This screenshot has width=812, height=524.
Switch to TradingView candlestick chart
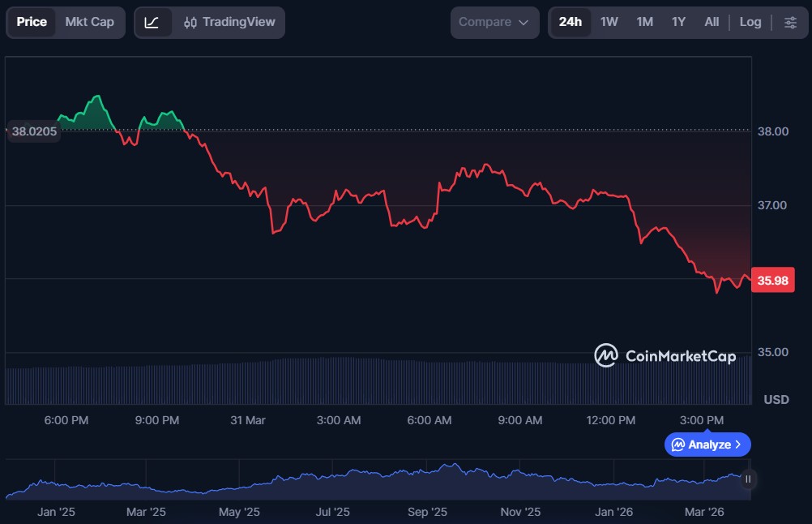point(229,22)
